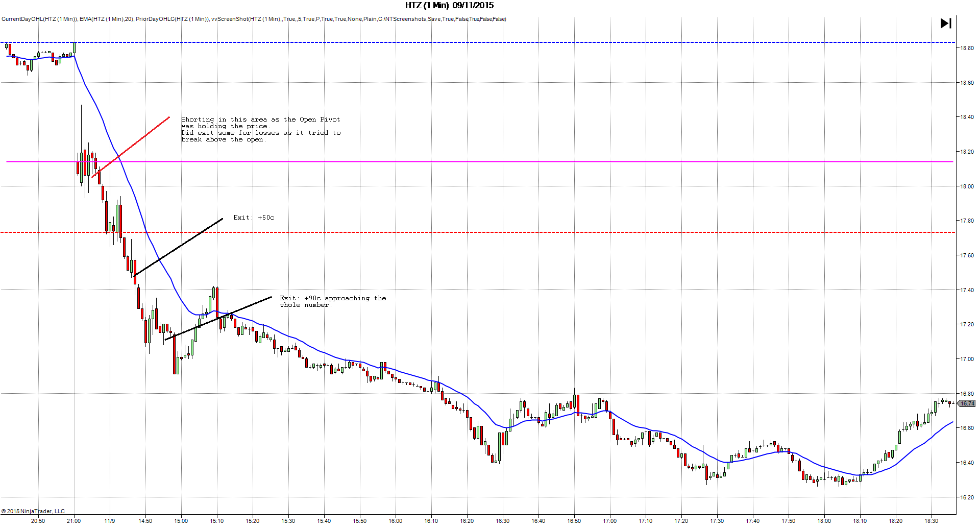Click the 17.00 price axis label
Image resolution: width=980 pixels, height=528 pixels.
(967, 359)
